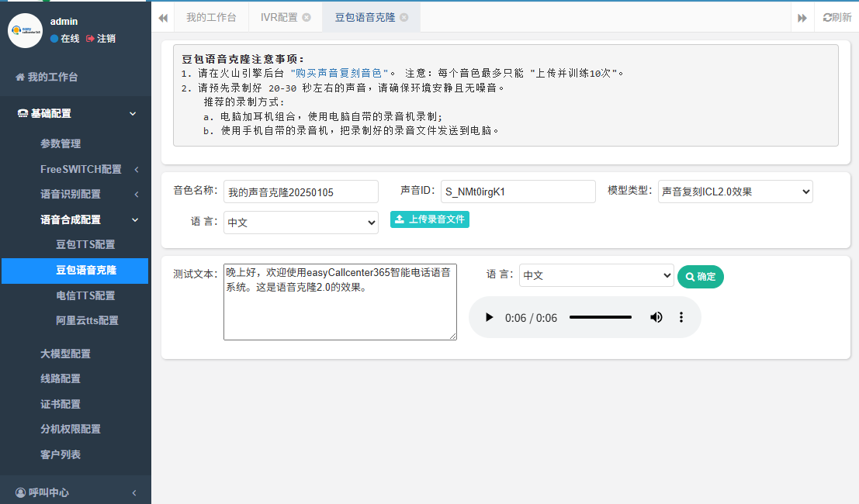859x504 pixels.
Task: Open 证书配置 in the sidebar
Action: pyautogui.click(x=61, y=405)
